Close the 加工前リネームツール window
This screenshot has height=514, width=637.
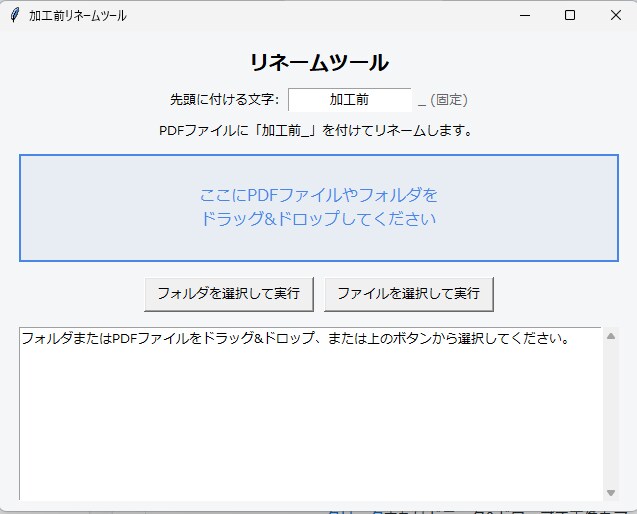click(x=615, y=15)
